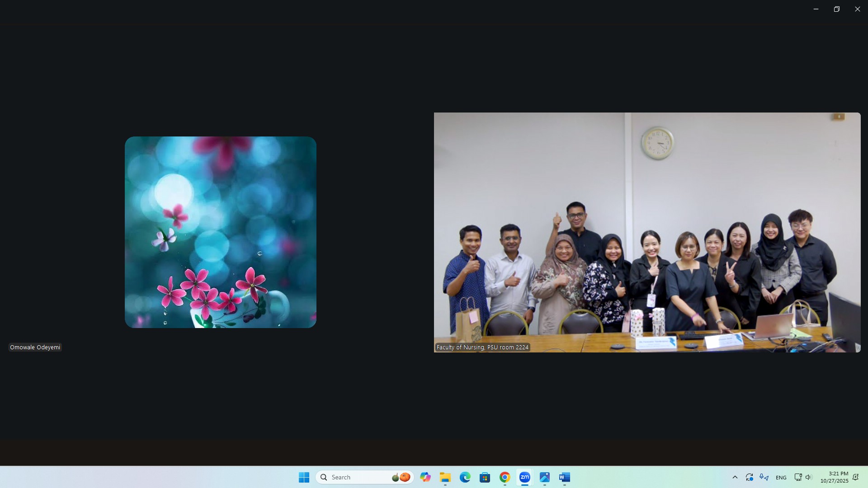Open Microsoft Store from the taskbar
This screenshot has height=488, width=868.
(x=485, y=477)
